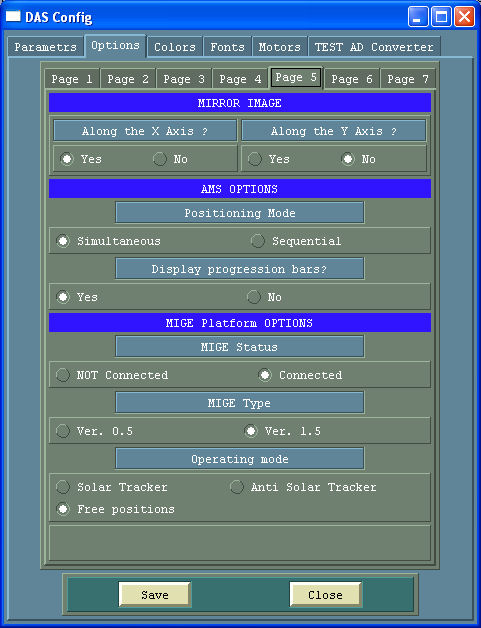This screenshot has width=481, height=628.
Task: Go to Page 7 sub-tab
Action: pos(408,79)
